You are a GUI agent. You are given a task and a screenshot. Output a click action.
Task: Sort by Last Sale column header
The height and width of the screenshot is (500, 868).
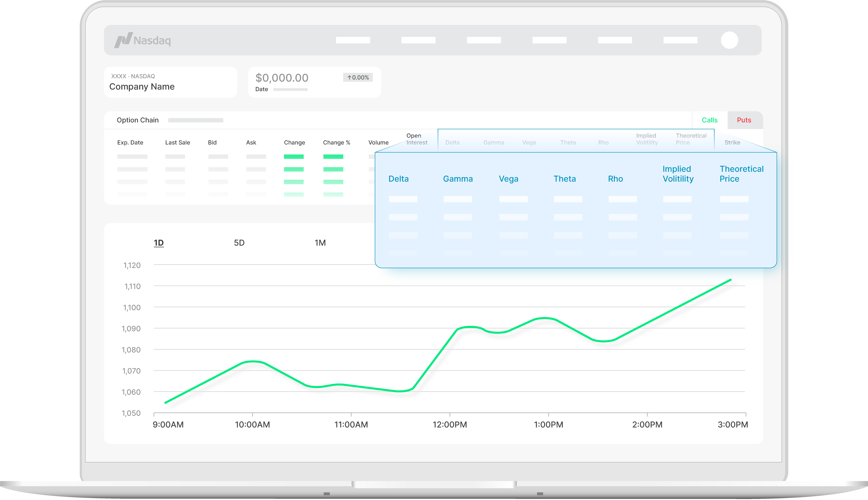178,143
